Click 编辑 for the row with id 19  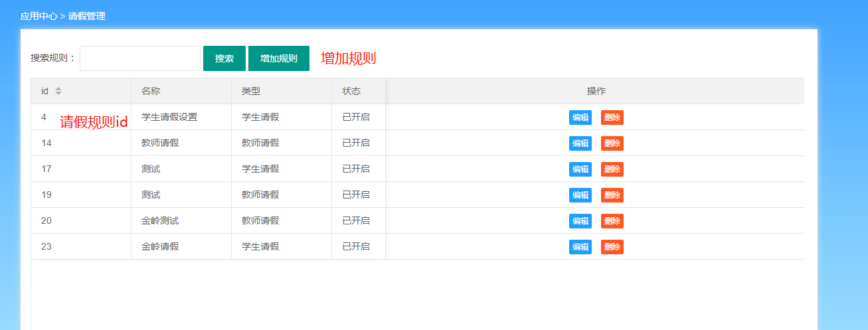tap(580, 195)
